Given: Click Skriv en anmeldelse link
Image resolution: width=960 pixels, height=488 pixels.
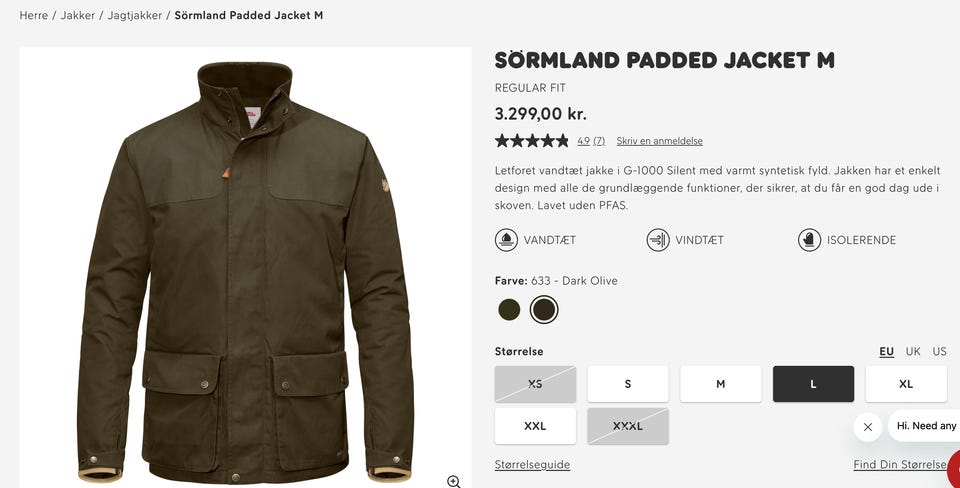Looking at the screenshot, I should (659, 141).
